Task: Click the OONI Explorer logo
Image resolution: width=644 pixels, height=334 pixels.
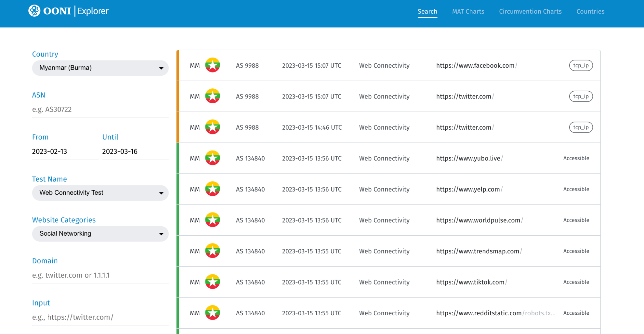Action: click(68, 11)
